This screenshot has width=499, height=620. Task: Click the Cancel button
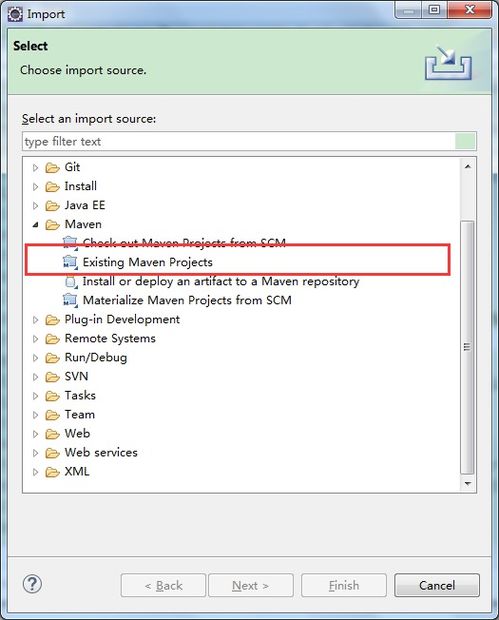437,585
